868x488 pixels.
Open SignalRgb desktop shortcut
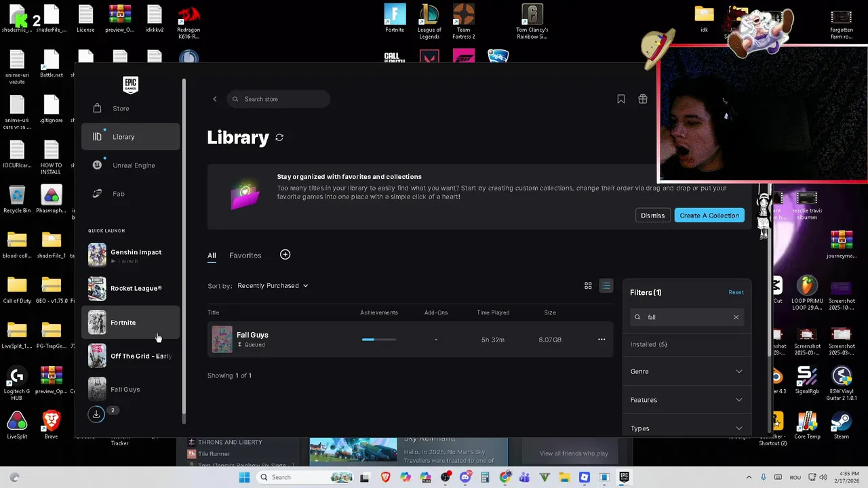click(x=807, y=380)
